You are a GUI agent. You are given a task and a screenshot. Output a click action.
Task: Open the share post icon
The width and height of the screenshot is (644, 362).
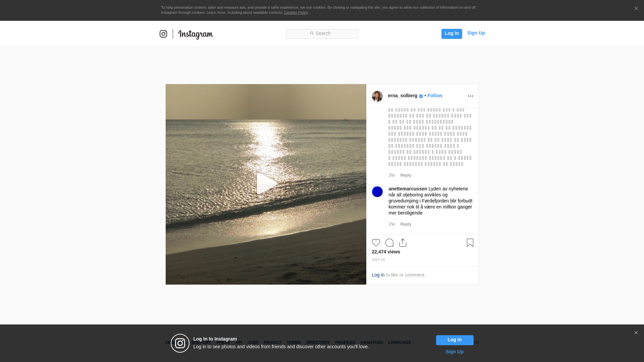pos(402,243)
